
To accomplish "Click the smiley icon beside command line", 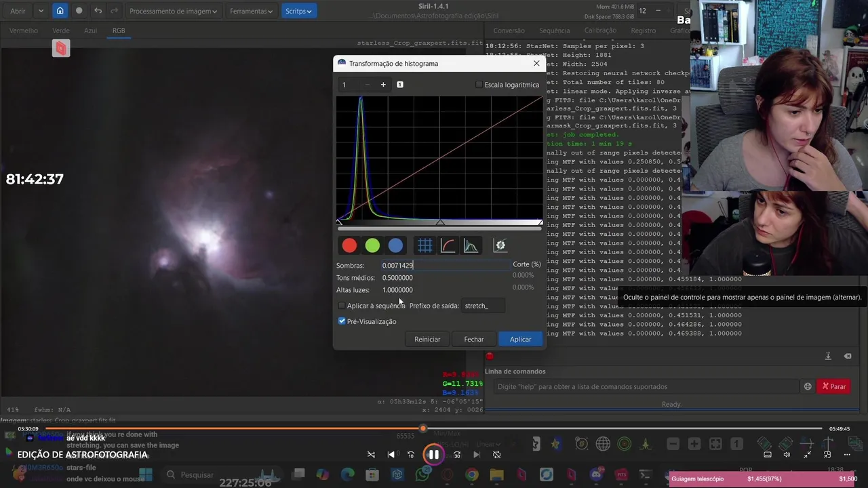I will [x=808, y=386].
